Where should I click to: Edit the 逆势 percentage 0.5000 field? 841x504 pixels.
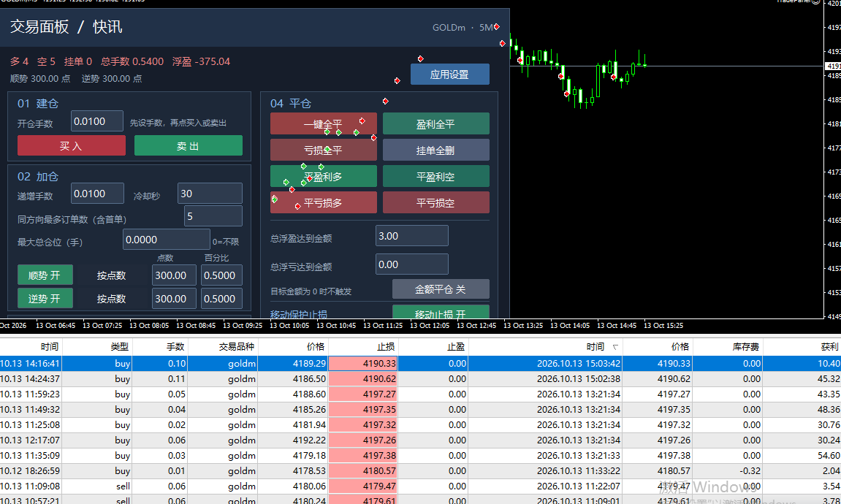[x=221, y=299]
